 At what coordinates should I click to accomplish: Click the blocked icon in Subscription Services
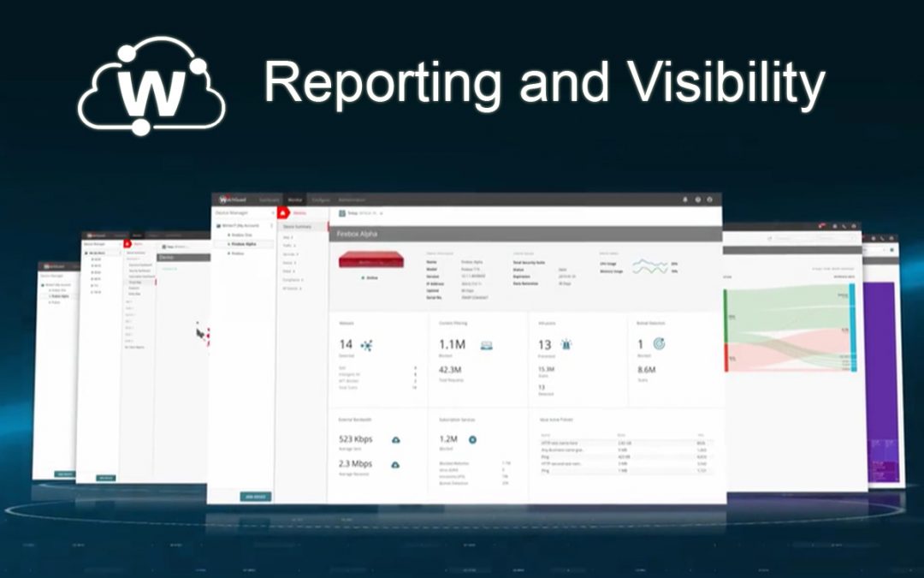point(473,439)
